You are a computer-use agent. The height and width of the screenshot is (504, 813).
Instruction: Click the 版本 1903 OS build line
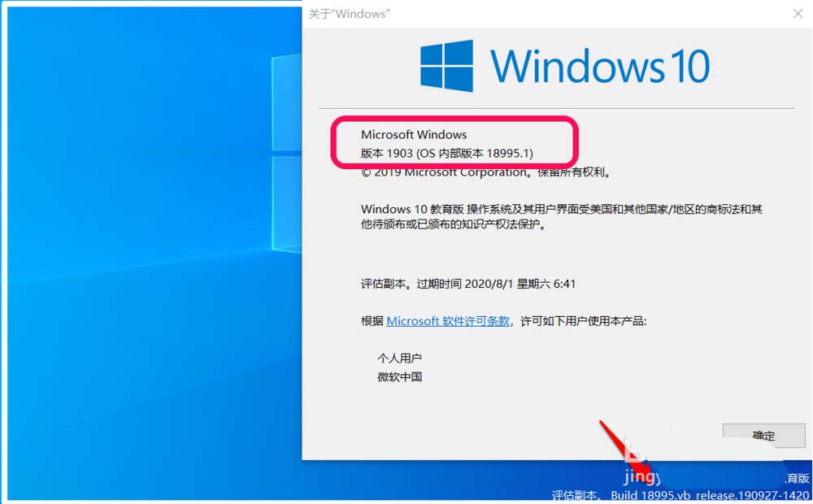447,153
